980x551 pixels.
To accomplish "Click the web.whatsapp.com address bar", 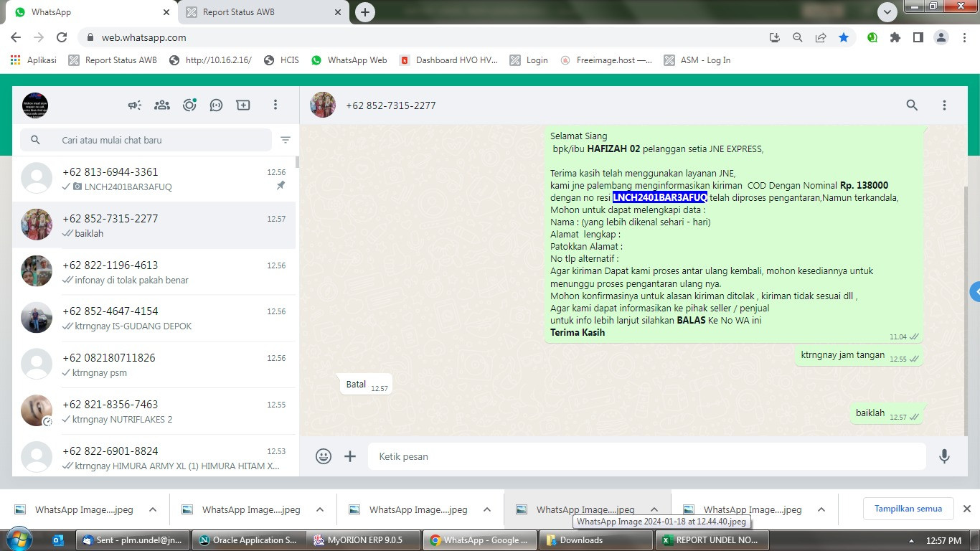I will [x=143, y=37].
